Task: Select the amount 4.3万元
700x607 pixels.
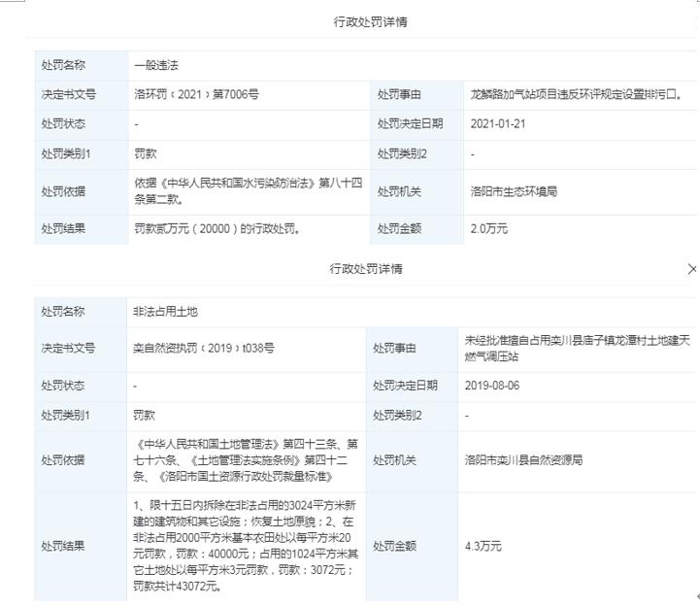Action: (x=483, y=546)
